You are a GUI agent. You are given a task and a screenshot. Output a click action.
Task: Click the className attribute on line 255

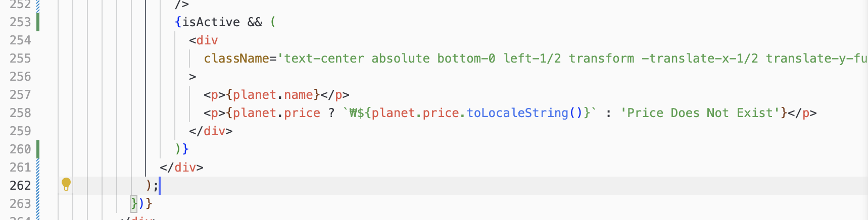click(236, 59)
